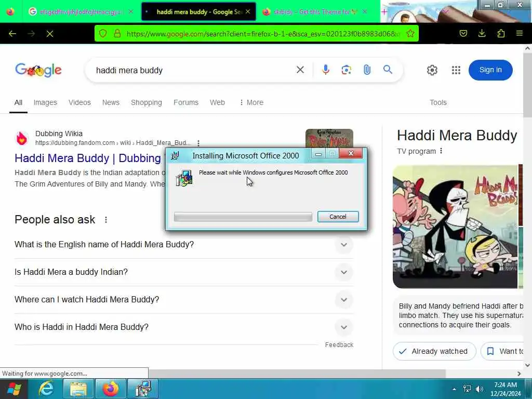Open the Windows Start button
Viewport: 532px width, 399px height.
(x=14, y=389)
